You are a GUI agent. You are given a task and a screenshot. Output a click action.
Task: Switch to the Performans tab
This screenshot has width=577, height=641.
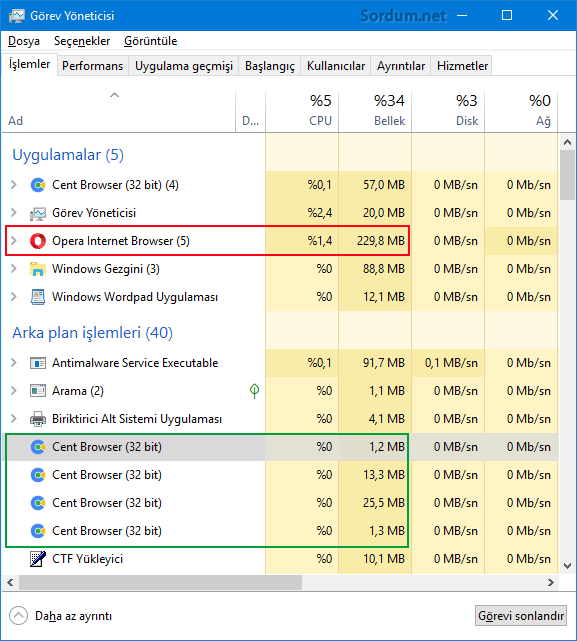point(92,66)
